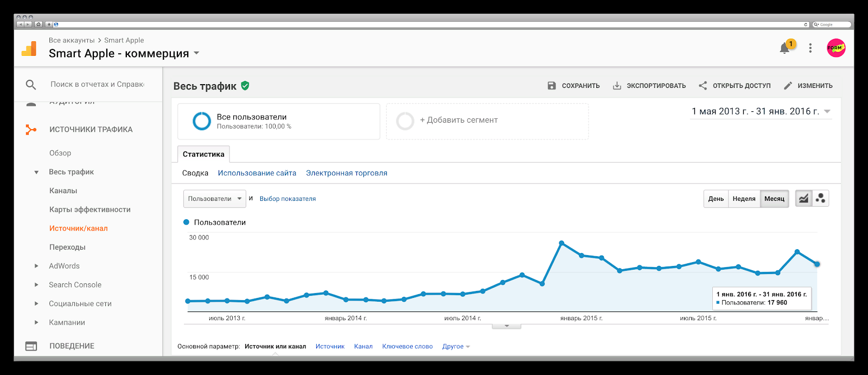
Task: Click the browser back arrow button
Action: coord(20,24)
